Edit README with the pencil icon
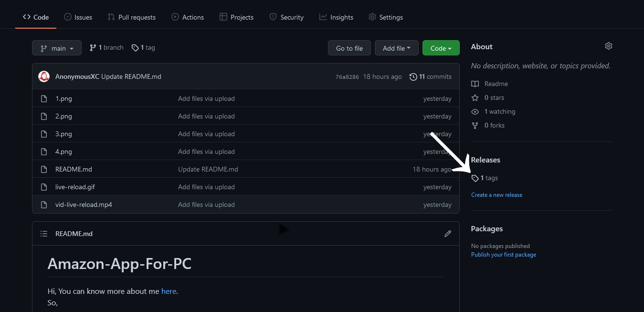644x312 pixels. pos(448,234)
